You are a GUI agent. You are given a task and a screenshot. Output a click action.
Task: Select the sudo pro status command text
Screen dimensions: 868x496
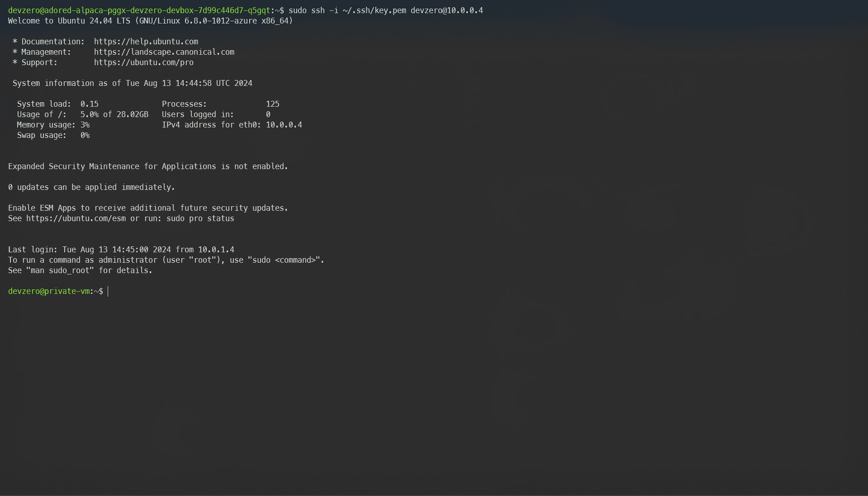[201, 218]
